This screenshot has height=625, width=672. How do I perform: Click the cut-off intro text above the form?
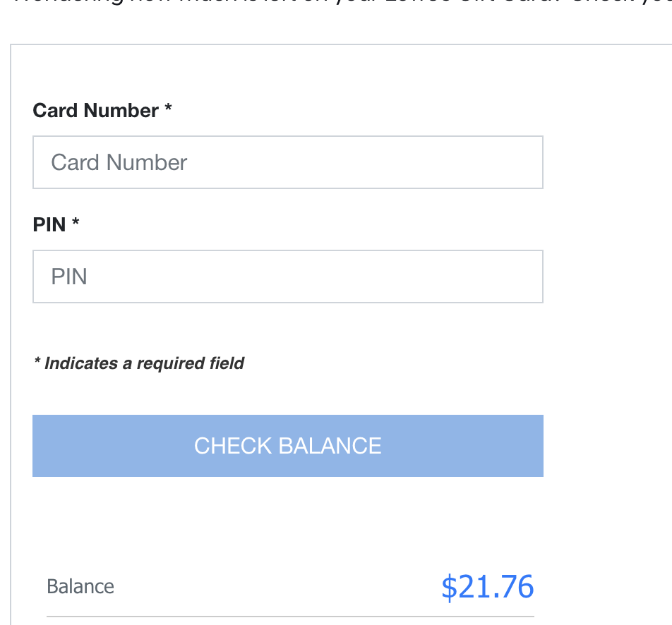coord(339,3)
